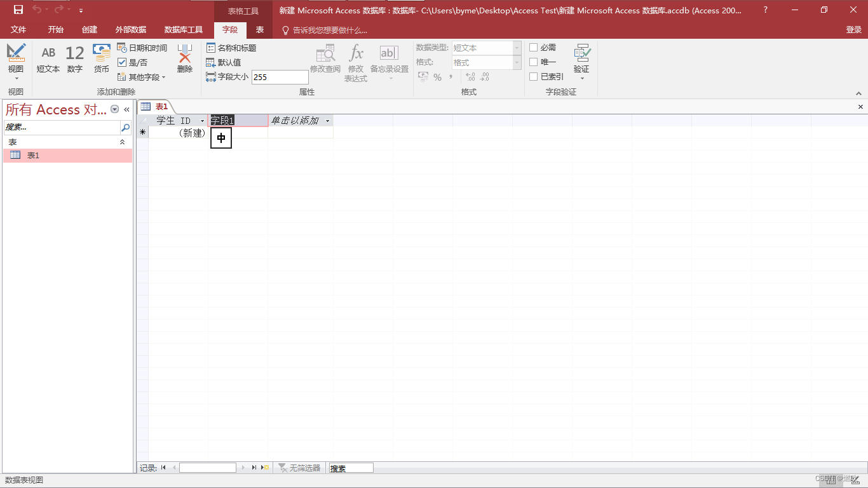Click the decrease decimals icon
The height and width of the screenshot is (488, 868).
click(485, 77)
